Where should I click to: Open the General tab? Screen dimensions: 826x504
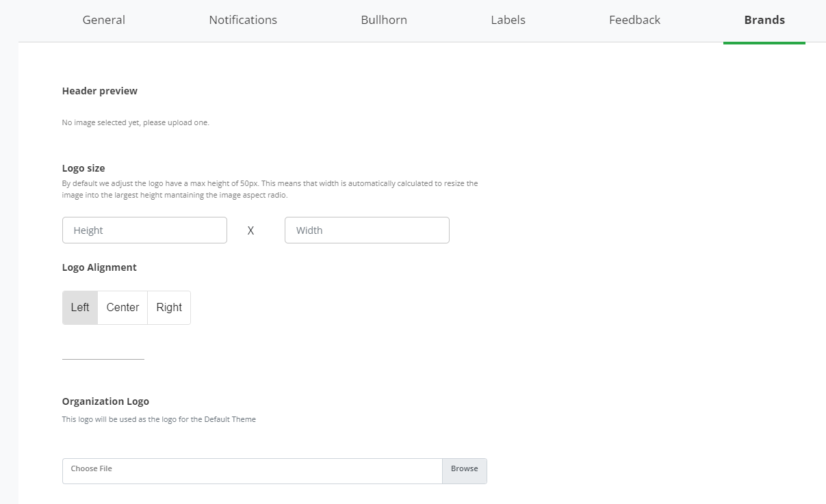point(104,21)
